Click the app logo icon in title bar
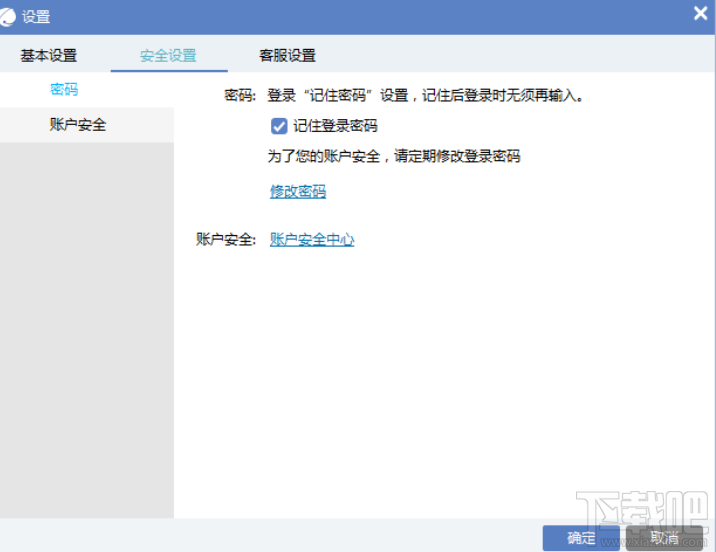 7,17
